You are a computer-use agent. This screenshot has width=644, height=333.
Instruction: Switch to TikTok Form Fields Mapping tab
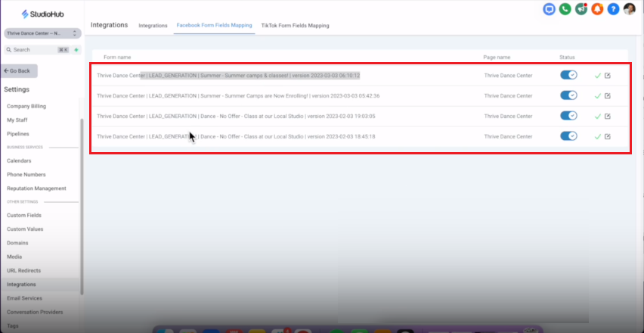[295, 26]
